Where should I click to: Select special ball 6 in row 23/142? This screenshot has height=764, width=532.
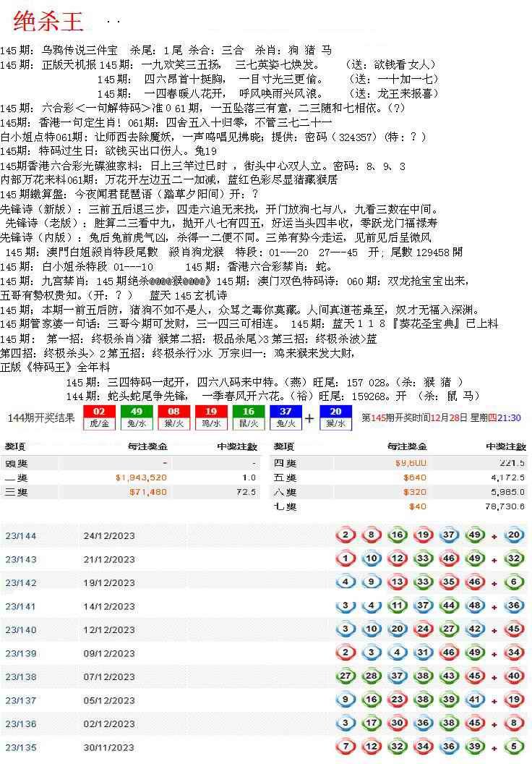(x=515, y=582)
